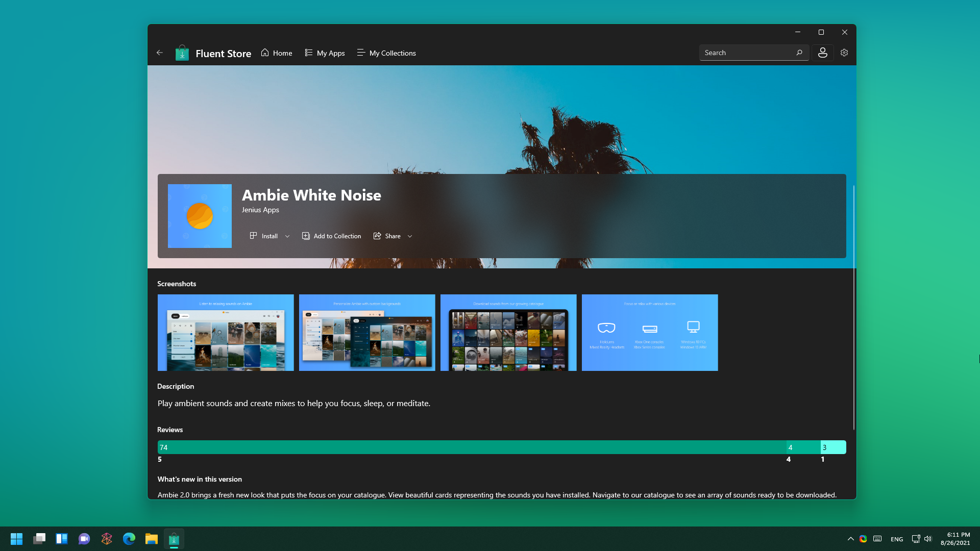The height and width of the screenshot is (551, 980).
Task: Show hidden system tray icons
Action: point(850,539)
